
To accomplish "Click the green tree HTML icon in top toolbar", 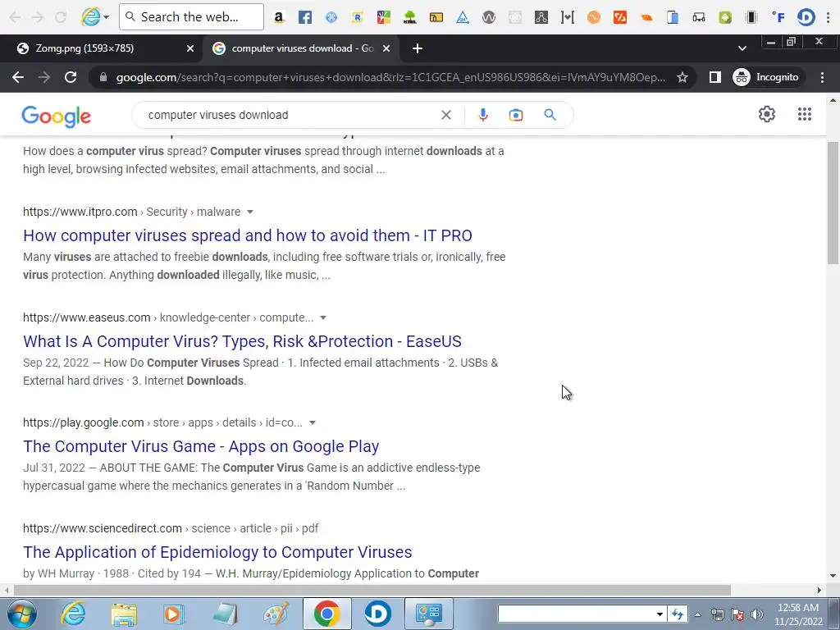I will [410, 17].
